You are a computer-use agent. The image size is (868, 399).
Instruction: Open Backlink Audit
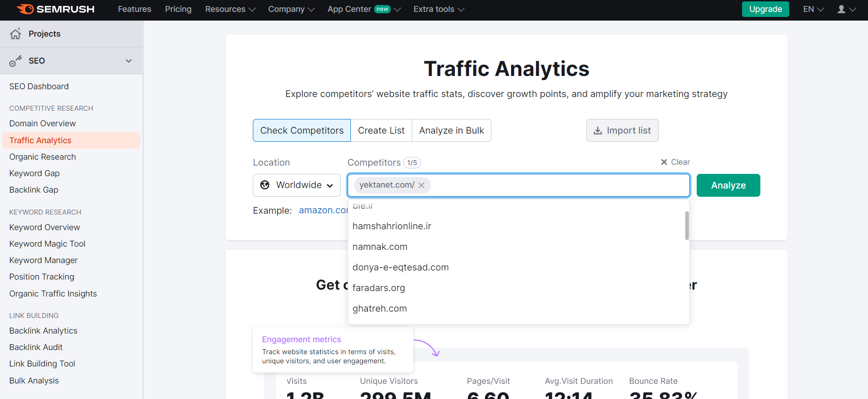coord(36,347)
